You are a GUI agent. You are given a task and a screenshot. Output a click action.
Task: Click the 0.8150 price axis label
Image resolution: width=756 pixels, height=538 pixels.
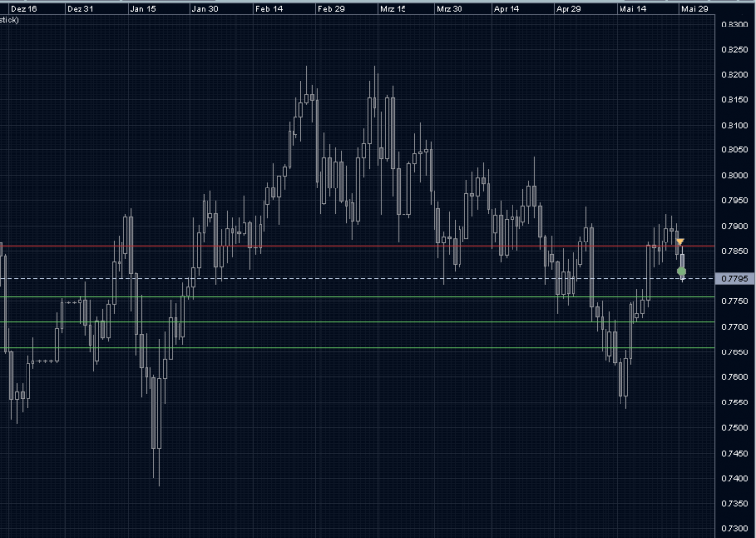pyautogui.click(x=734, y=100)
